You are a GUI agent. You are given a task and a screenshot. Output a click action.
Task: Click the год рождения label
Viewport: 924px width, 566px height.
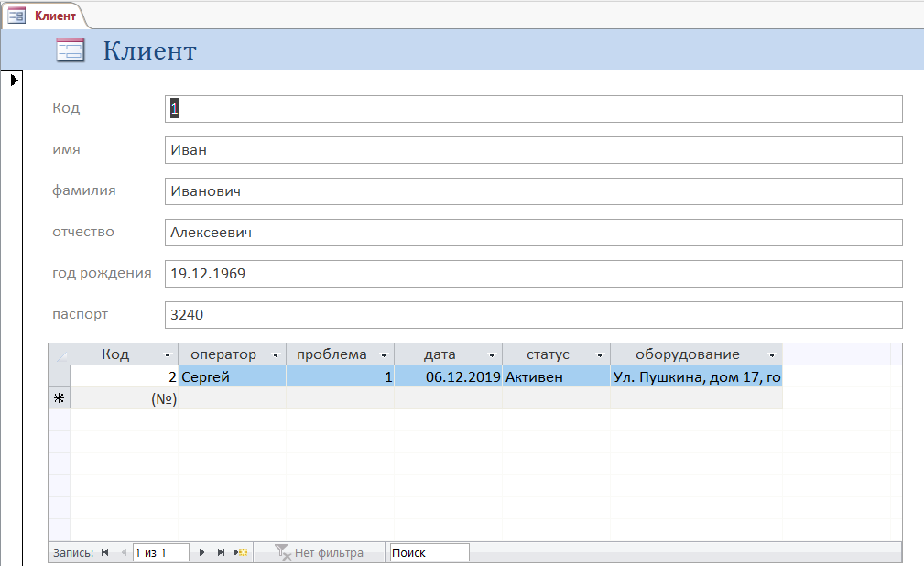[102, 273]
